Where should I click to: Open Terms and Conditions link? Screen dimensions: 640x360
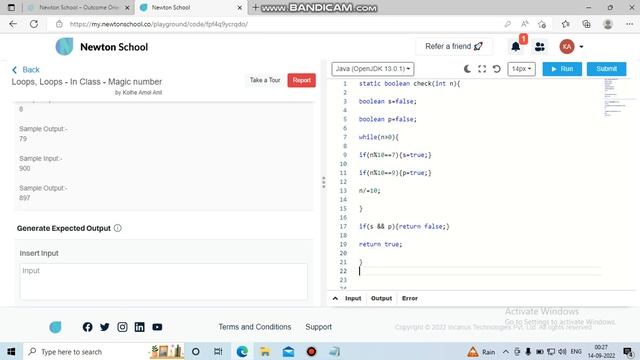coord(255,327)
